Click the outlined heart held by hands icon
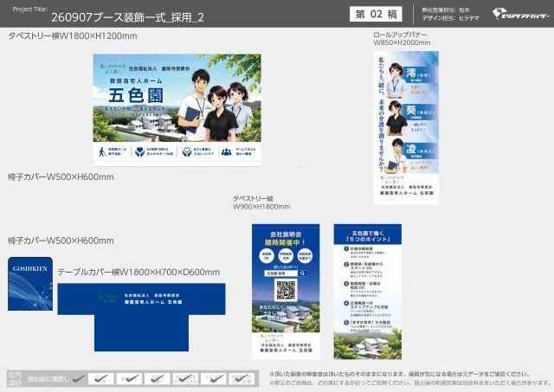The width and height of the screenshot is (554, 392). [187, 151]
